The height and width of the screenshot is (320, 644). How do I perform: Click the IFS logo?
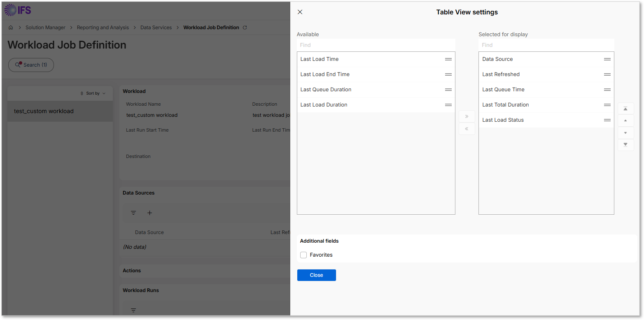pos(18,10)
